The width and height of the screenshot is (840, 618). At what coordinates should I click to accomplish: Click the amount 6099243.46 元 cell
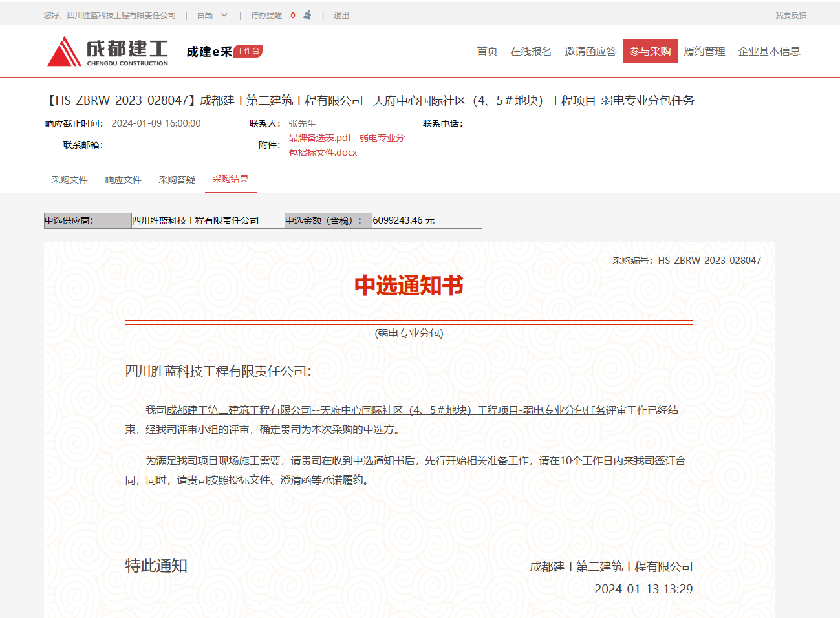pos(427,220)
